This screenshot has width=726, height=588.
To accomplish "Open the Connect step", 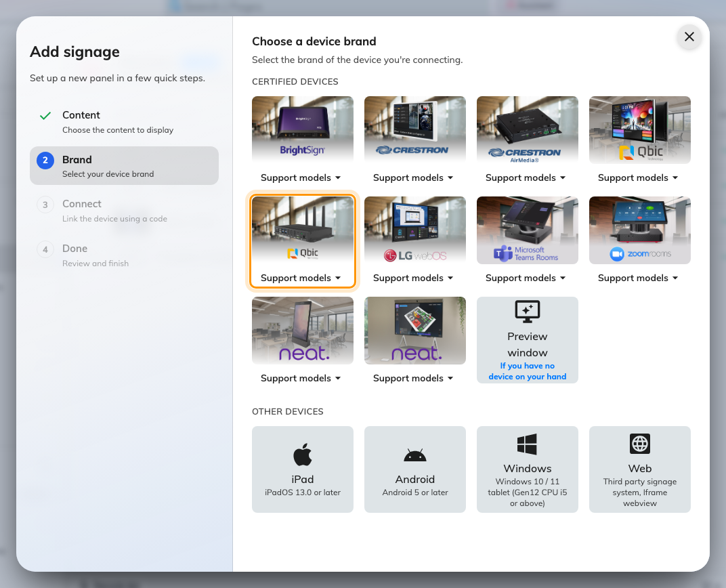I will [x=124, y=211].
